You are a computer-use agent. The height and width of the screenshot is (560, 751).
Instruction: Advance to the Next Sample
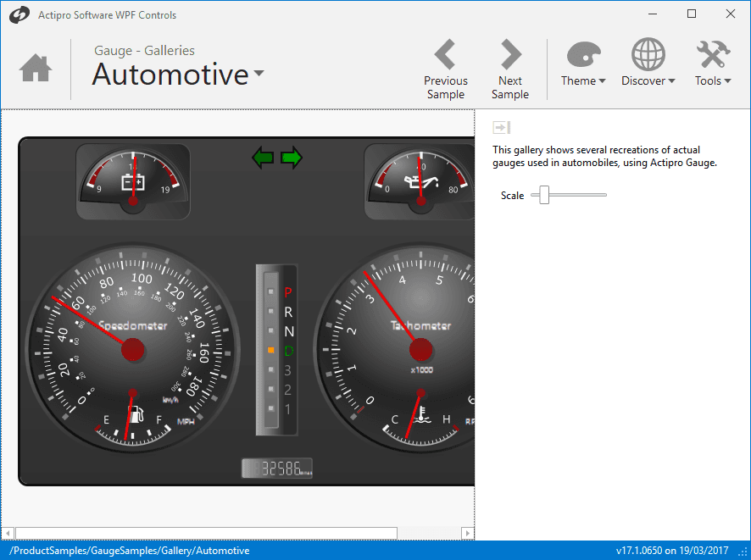click(x=510, y=69)
